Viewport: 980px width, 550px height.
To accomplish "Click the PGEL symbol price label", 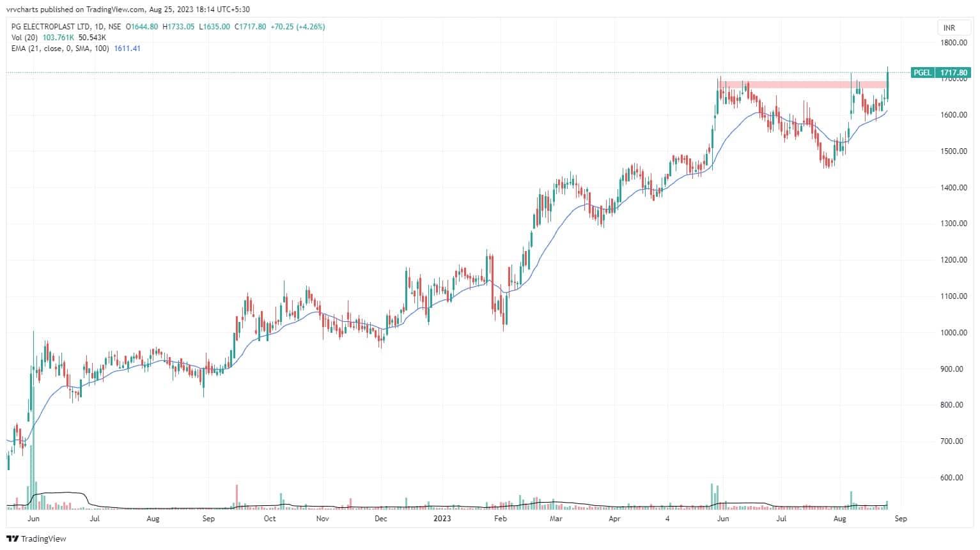I will pos(922,73).
